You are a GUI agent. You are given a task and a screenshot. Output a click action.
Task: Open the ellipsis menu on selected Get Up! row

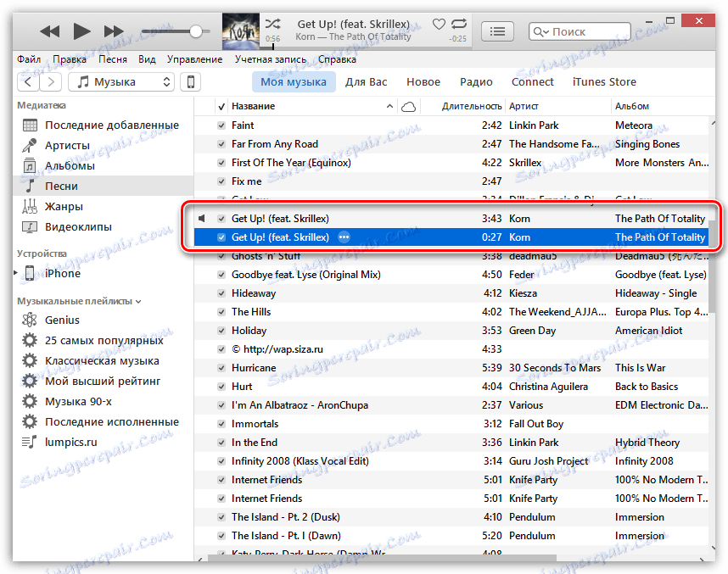pyautogui.click(x=344, y=237)
